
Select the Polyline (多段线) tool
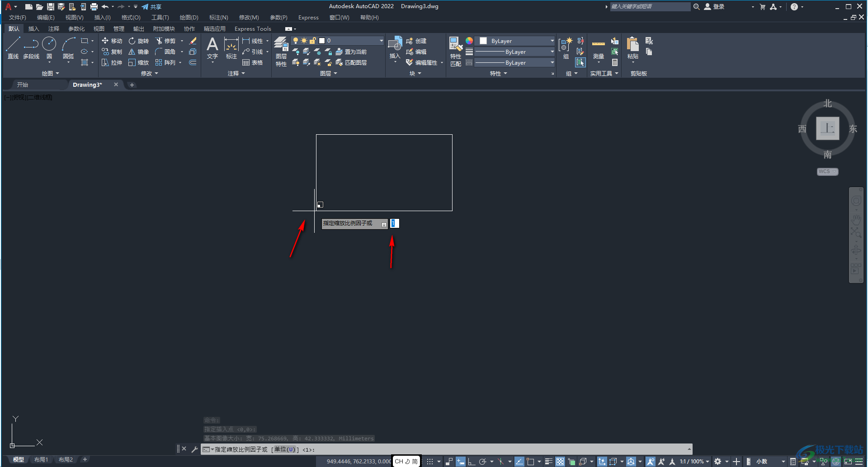coord(31,48)
